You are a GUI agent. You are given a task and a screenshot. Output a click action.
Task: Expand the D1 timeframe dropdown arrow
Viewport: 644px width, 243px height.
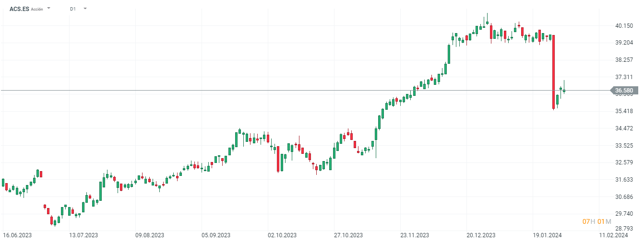pyautogui.click(x=85, y=9)
